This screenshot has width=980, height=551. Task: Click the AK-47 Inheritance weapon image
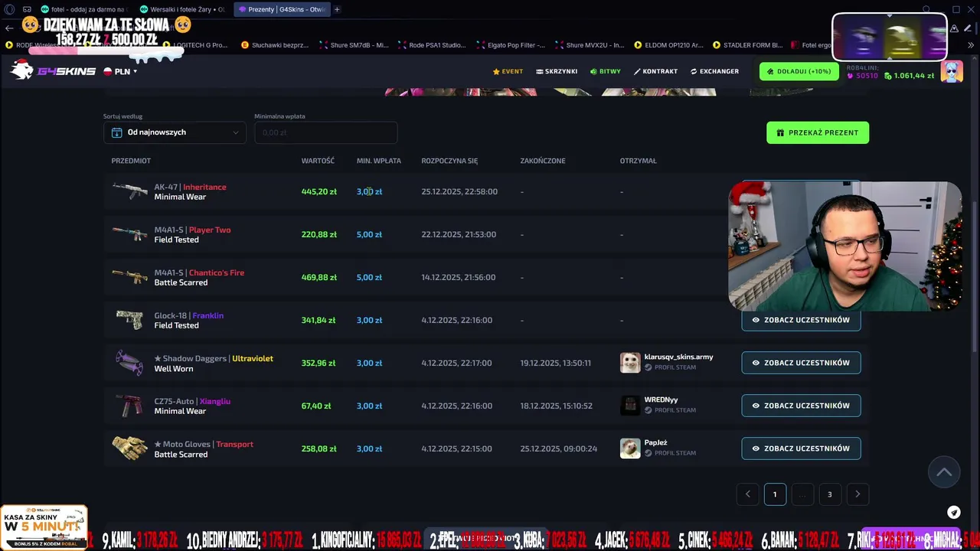[129, 191]
